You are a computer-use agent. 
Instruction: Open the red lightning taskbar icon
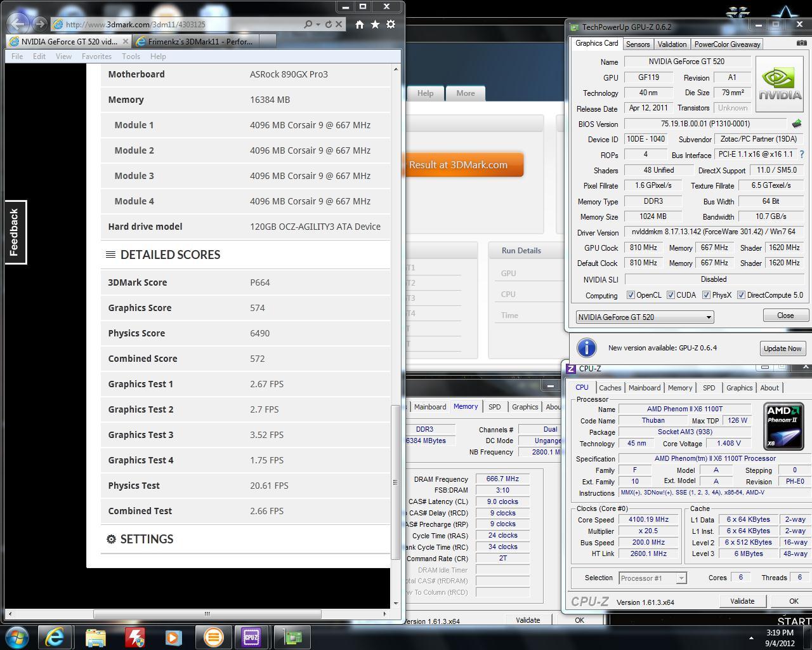(134, 637)
